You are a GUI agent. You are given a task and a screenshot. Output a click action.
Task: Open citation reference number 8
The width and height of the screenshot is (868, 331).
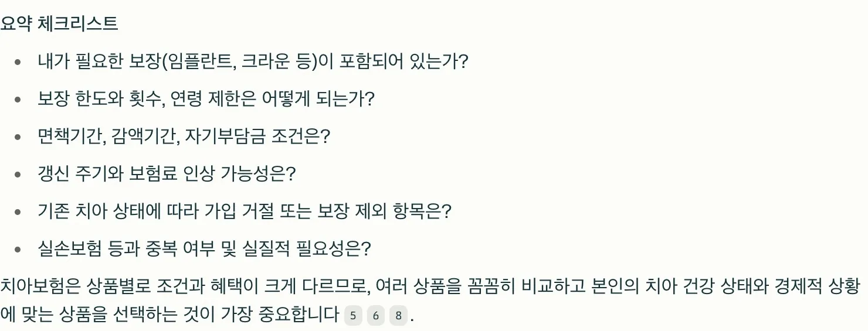point(398,316)
